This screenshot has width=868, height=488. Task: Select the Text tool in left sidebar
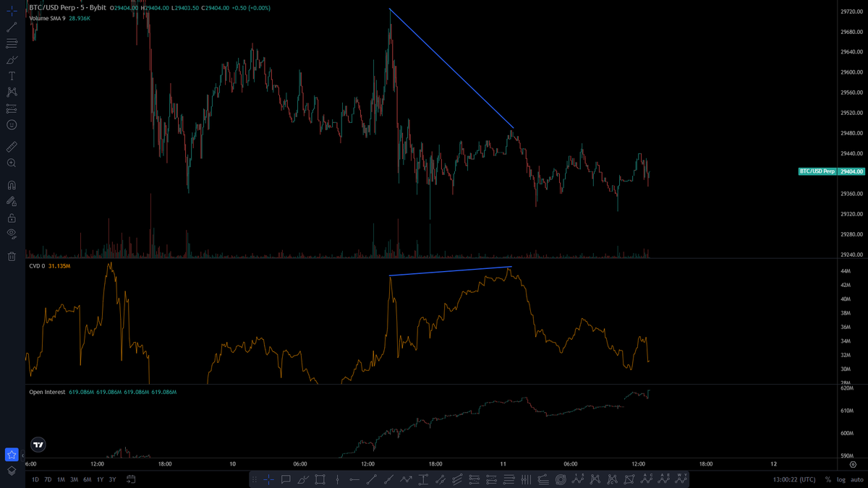point(12,76)
